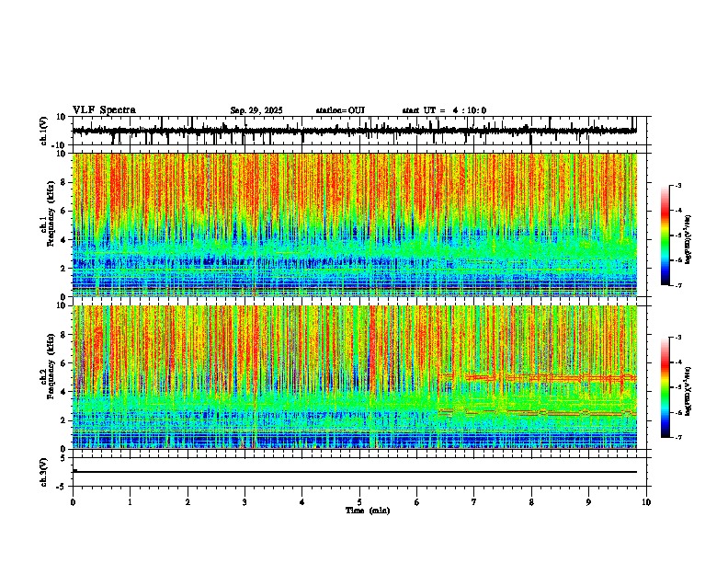This screenshot has width=728, height=563.
Task: Click the "ch.1(V)" waveform axis label
Action: (44, 131)
